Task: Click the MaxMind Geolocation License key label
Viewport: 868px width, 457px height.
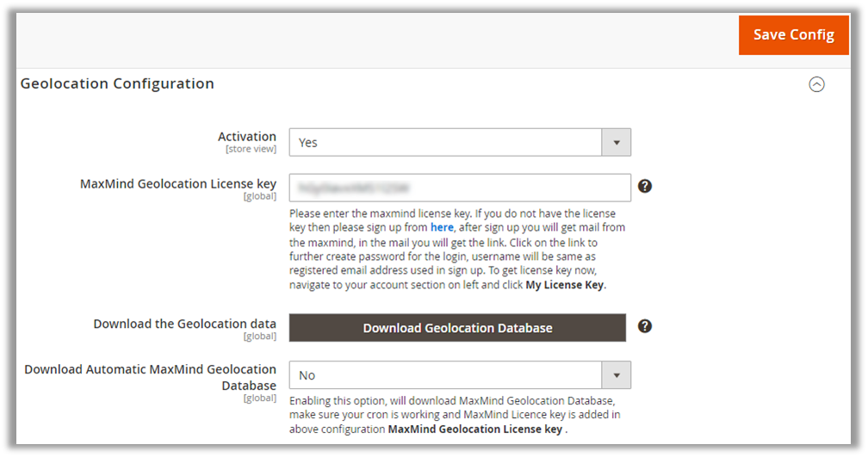Action: tap(177, 184)
